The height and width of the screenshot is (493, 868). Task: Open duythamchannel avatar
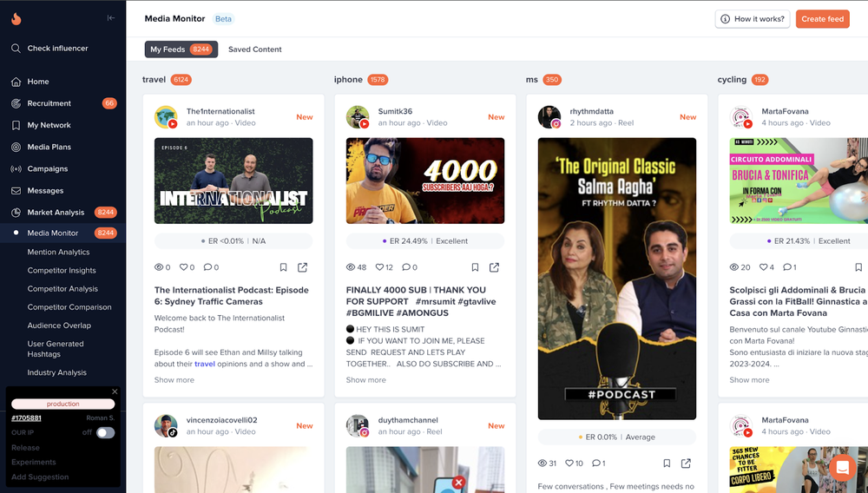[x=358, y=425]
